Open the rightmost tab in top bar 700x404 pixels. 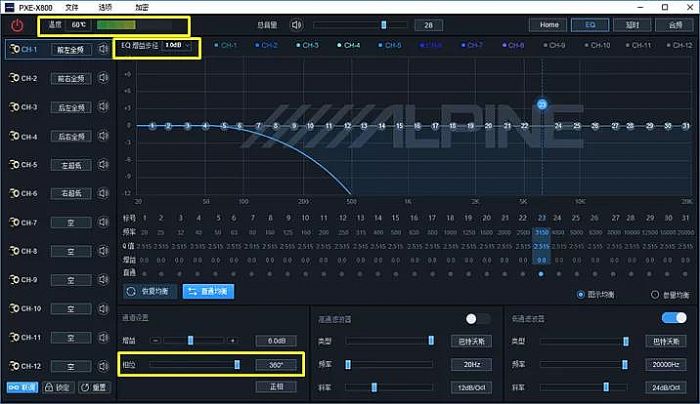(674, 25)
